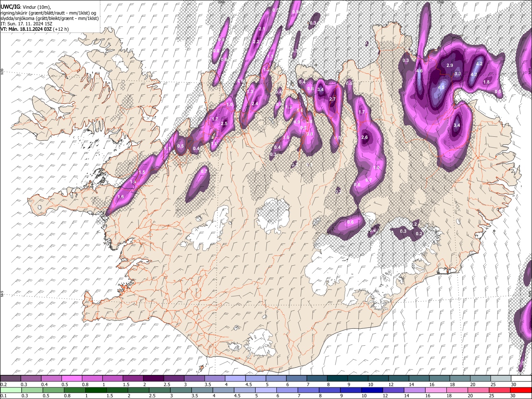The height and width of the screenshot is (399, 532).
Task: Select the 3.3 snowfall value in the northeast
Action: [458, 74]
